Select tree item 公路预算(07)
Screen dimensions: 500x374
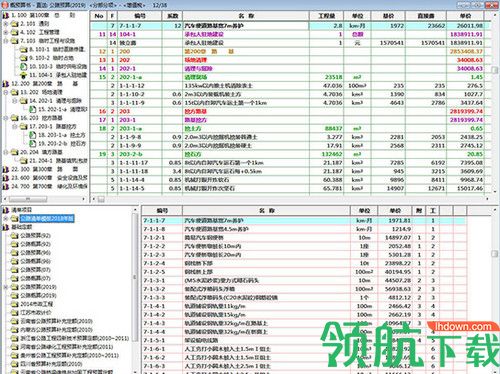(35, 270)
